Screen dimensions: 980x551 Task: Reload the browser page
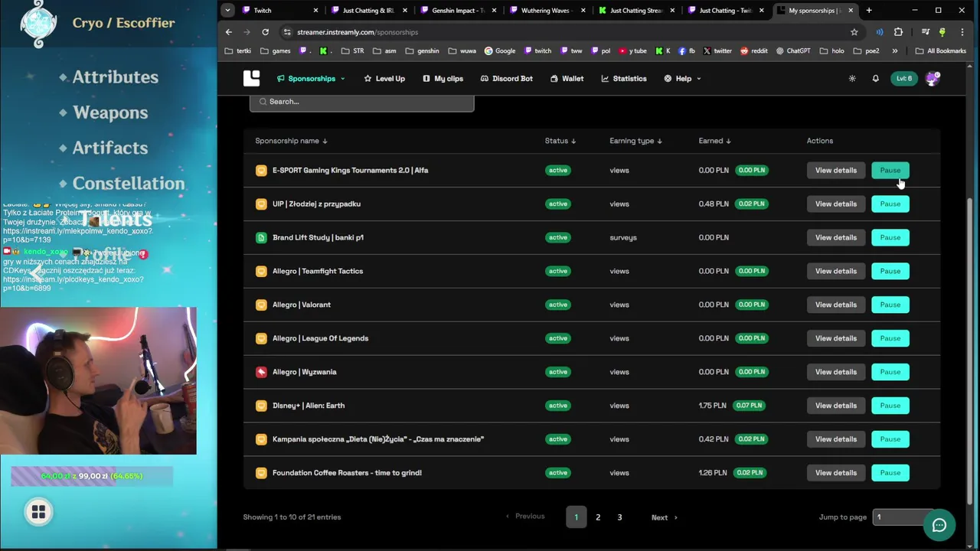click(x=265, y=32)
